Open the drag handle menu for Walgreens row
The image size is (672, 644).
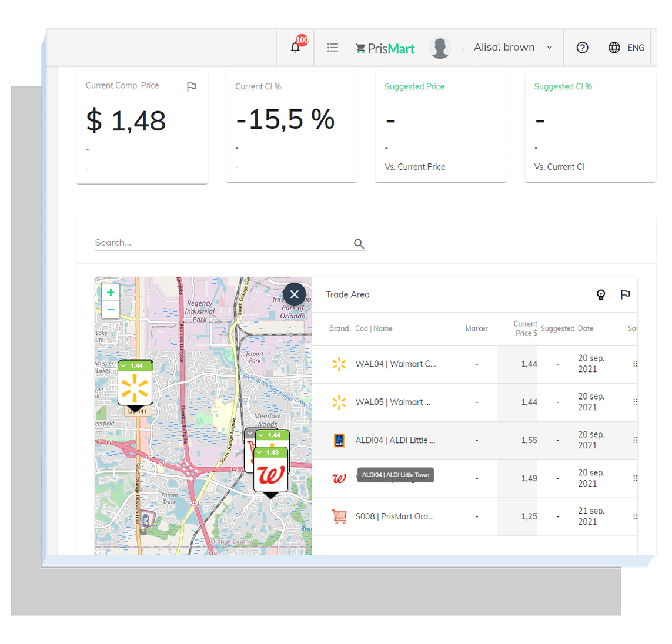tap(635, 478)
